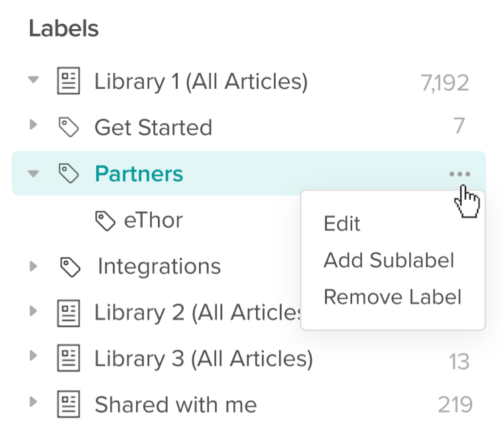Click the Integrations tag icon
The image size is (504, 436).
coord(70,267)
